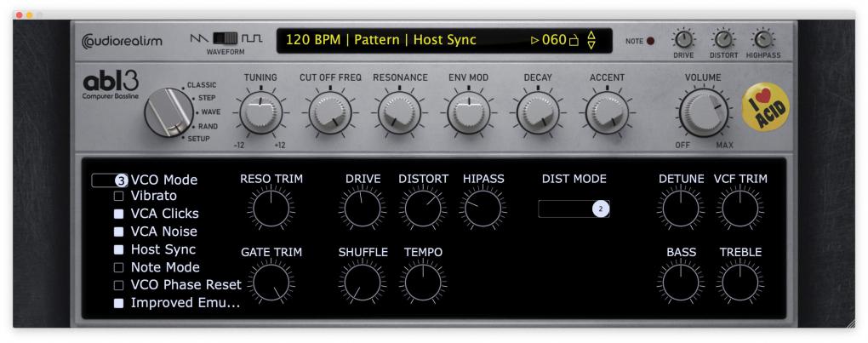The image size is (868, 343).
Task: Click the mode selector rotary switch
Action: (x=168, y=113)
